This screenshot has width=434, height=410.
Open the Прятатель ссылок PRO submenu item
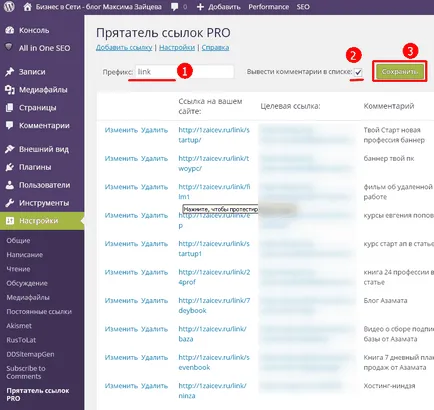tap(38, 394)
